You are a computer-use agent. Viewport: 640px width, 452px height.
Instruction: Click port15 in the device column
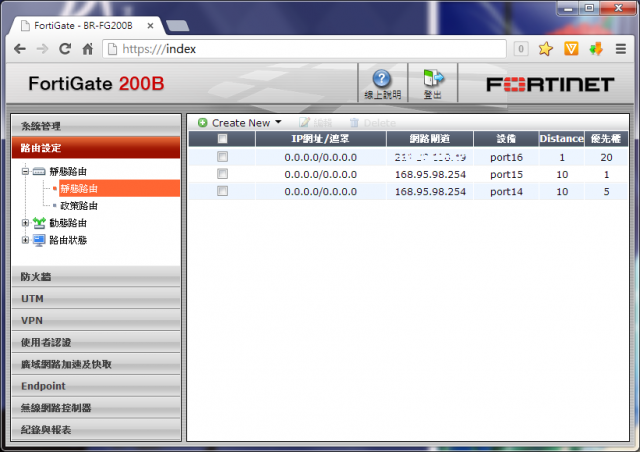[x=506, y=174]
